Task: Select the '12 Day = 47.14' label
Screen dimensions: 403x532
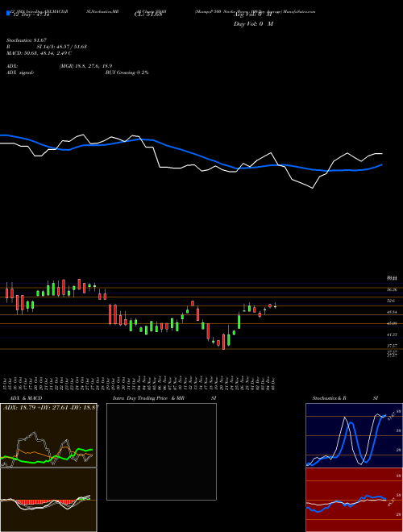Action: click(31, 15)
